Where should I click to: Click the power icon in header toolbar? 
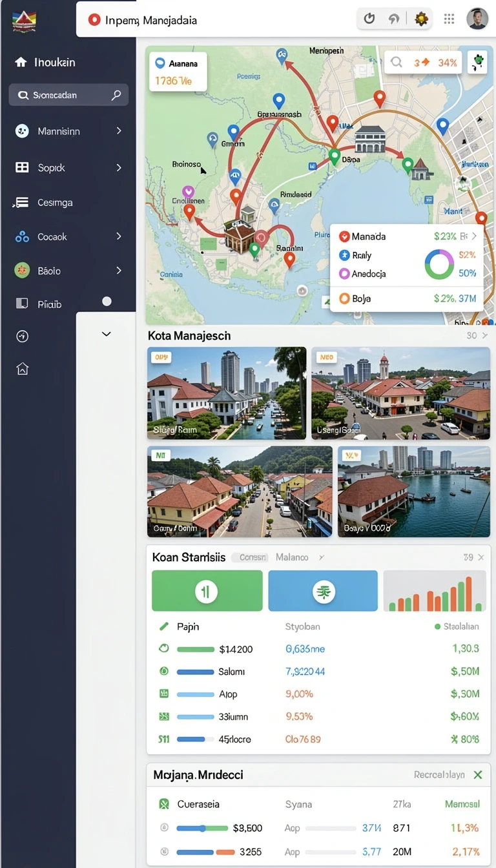pos(369,19)
